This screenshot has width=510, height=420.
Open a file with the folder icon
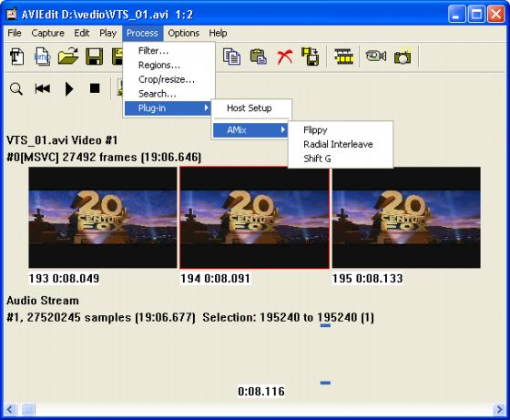(68, 56)
